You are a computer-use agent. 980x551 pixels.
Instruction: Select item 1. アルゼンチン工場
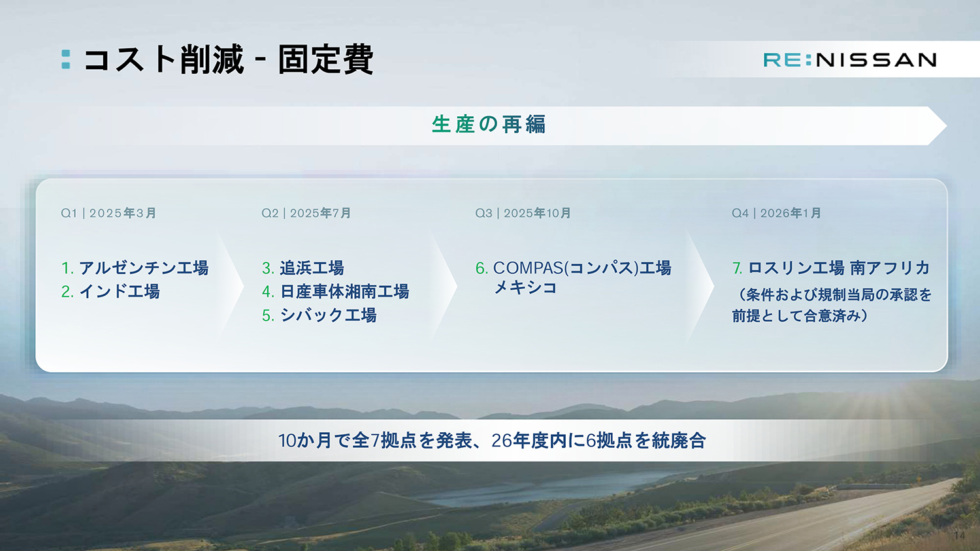[135, 268]
